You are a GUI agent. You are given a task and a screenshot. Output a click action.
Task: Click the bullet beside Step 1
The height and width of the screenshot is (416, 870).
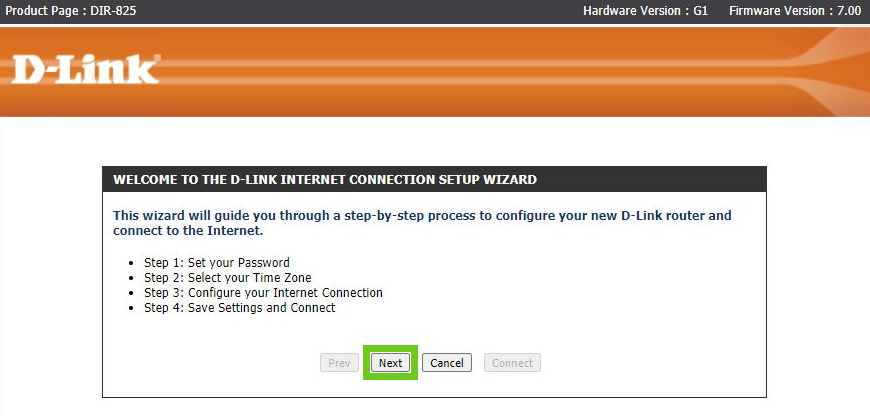(x=134, y=264)
